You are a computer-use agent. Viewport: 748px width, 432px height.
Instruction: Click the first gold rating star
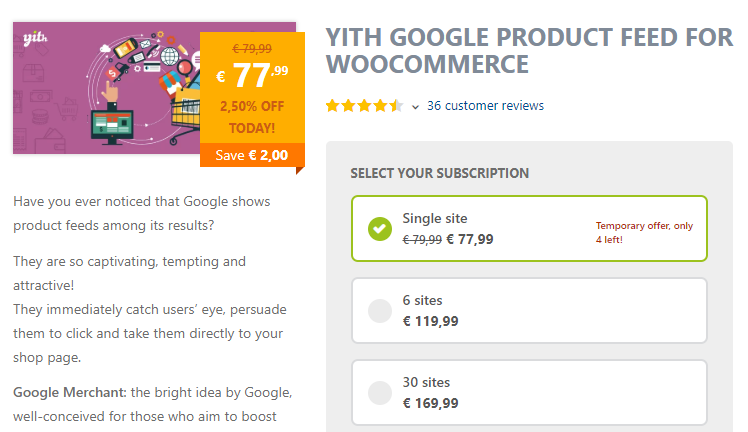(x=332, y=105)
